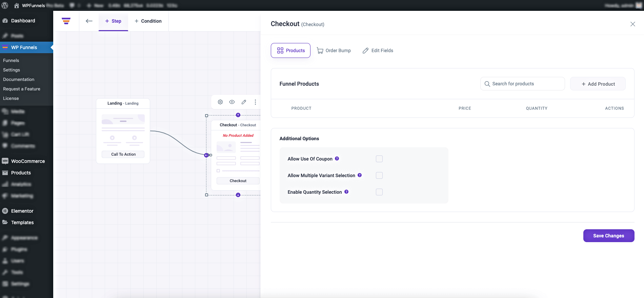Open the checkout step three-dot menu
644x298 pixels.
255,102
